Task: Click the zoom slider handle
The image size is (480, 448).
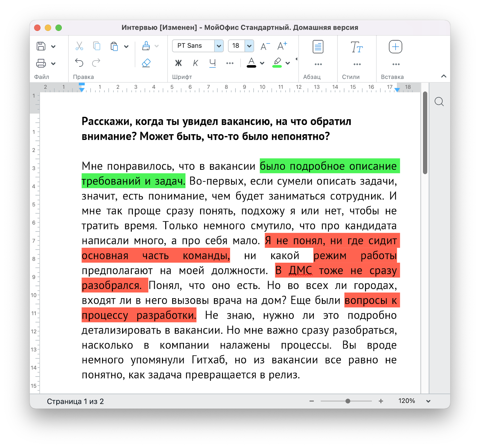Action: coord(348,401)
